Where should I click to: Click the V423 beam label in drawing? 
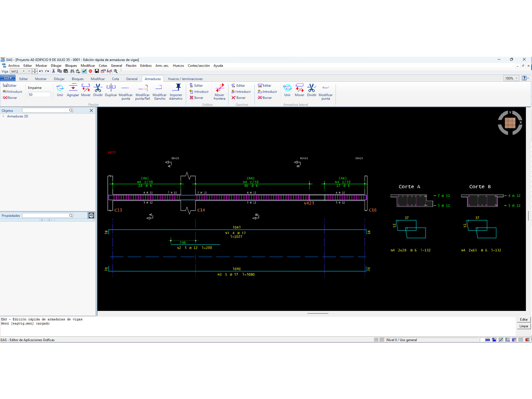(x=309, y=203)
